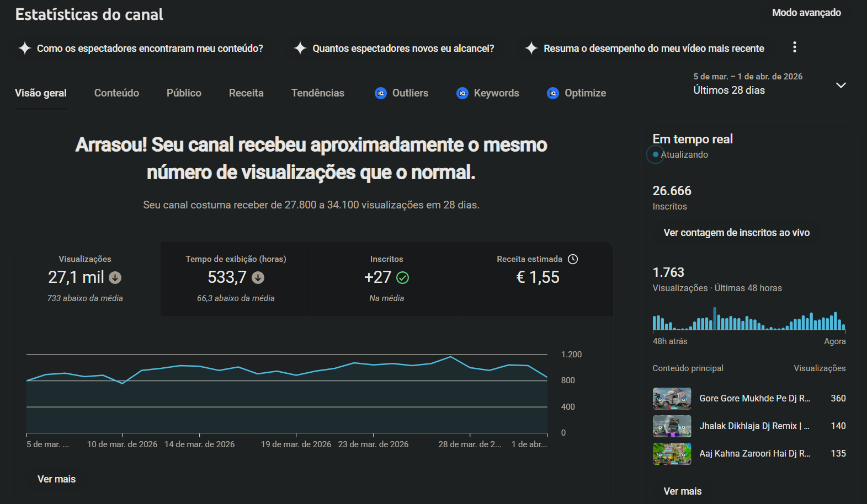
Task: Select the Tempo de exibição (horas) card
Action: pyautogui.click(x=236, y=278)
